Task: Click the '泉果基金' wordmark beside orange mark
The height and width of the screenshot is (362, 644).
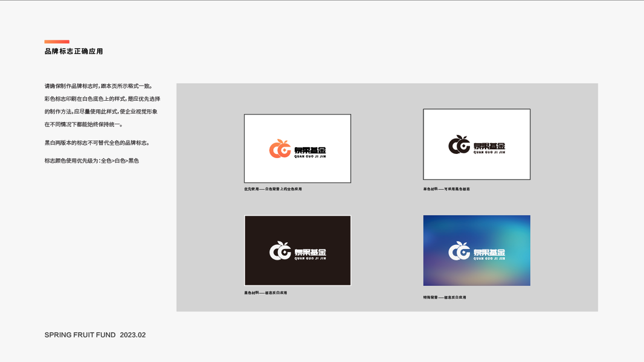Action: [310, 150]
